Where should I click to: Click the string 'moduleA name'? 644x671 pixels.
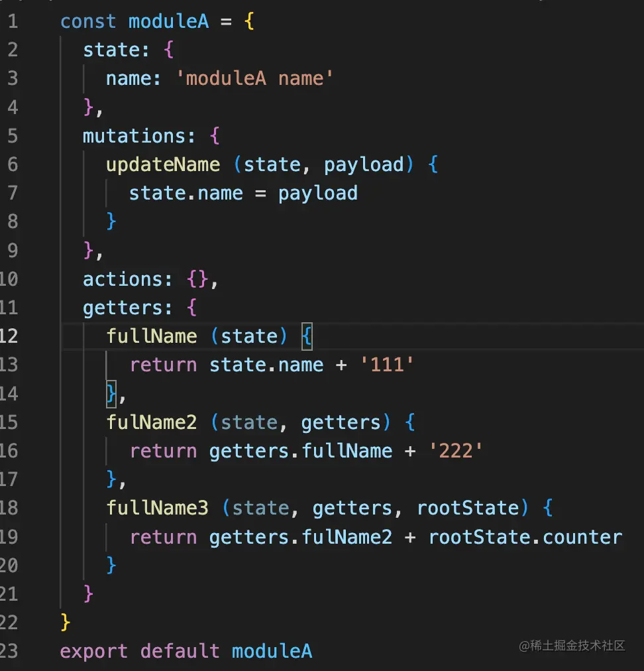click(254, 78)
